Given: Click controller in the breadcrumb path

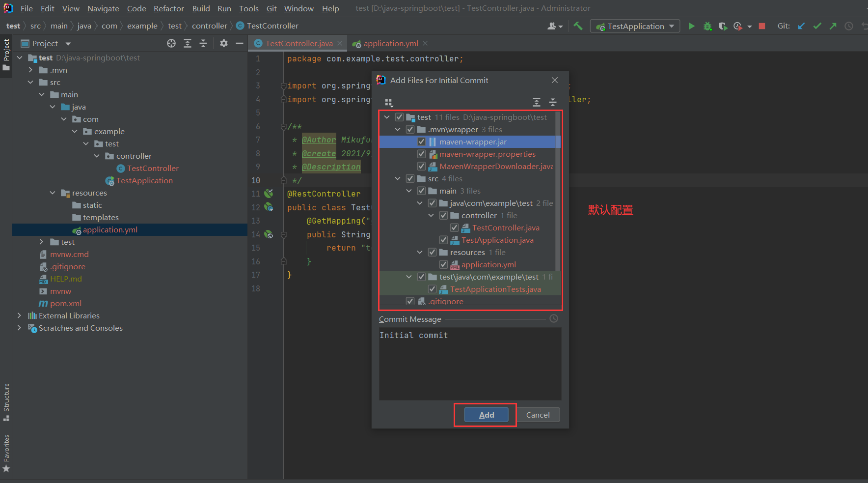Looking at the screenshot, I should point(209,26).
